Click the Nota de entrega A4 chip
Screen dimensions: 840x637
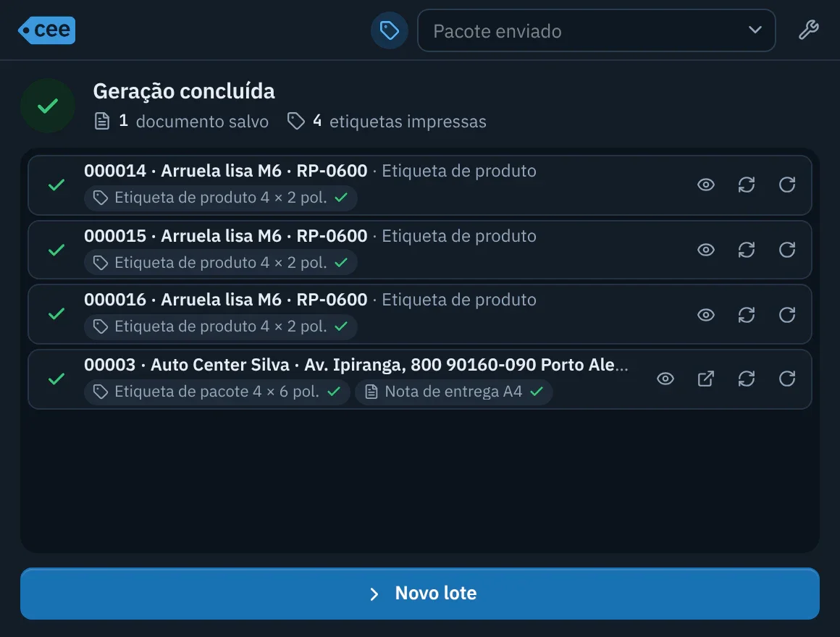tap(453, 392)
